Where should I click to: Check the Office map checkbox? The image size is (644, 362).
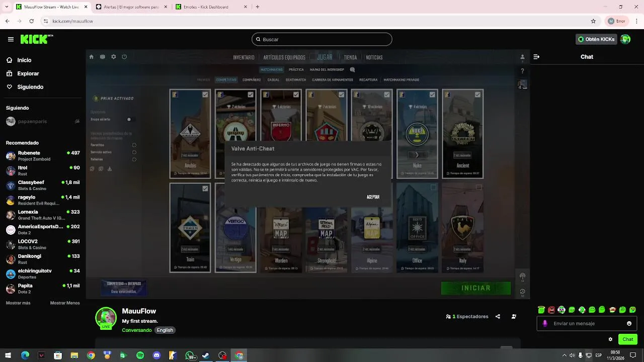click(433, 188)
